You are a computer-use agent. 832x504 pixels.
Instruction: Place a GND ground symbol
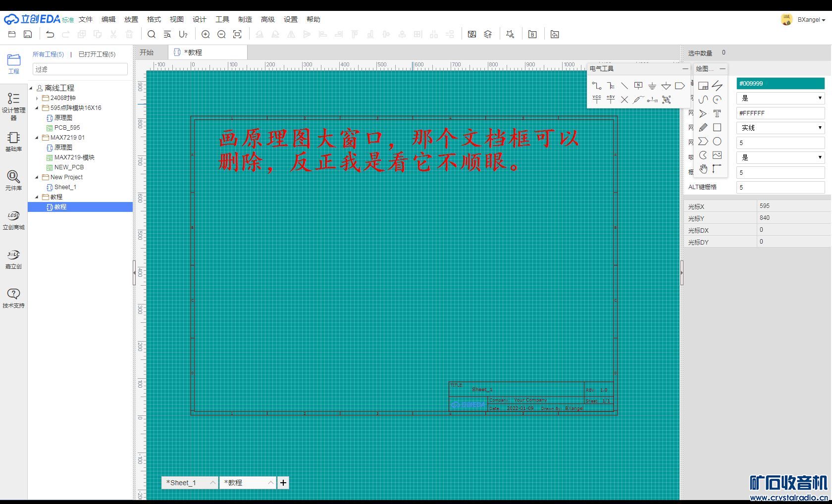click(652, 86)
